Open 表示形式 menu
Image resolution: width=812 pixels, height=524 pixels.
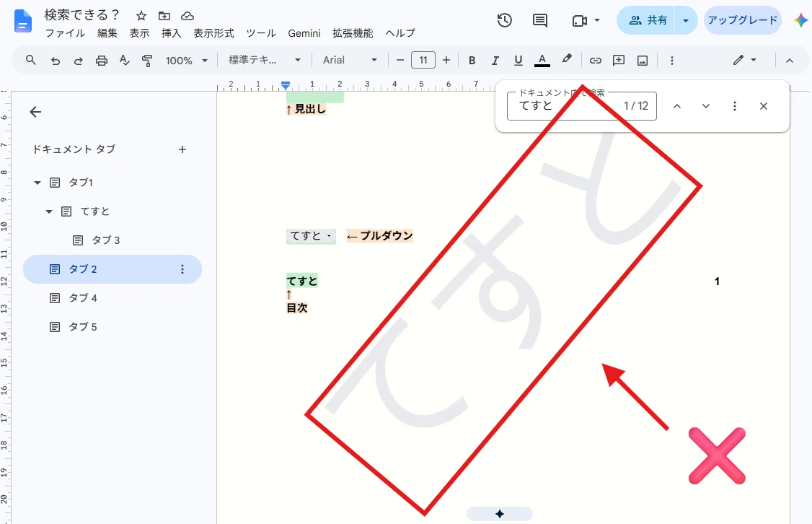tap(213, 33)
